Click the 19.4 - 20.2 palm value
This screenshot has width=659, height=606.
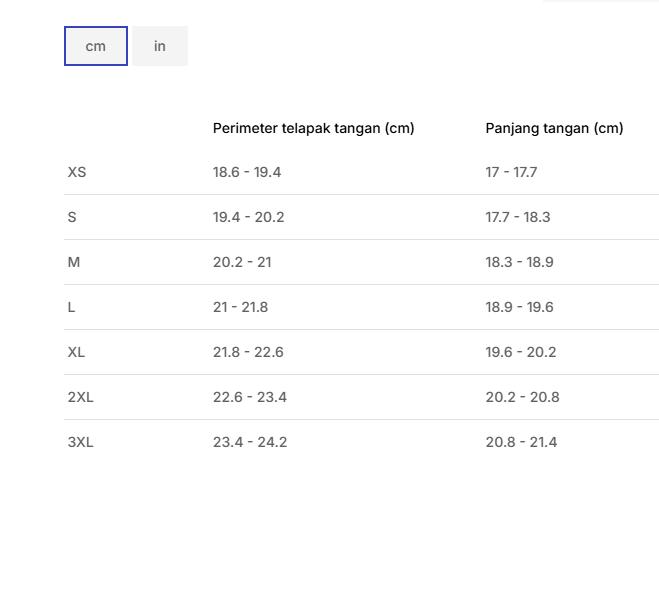click(x=248, y=217)
